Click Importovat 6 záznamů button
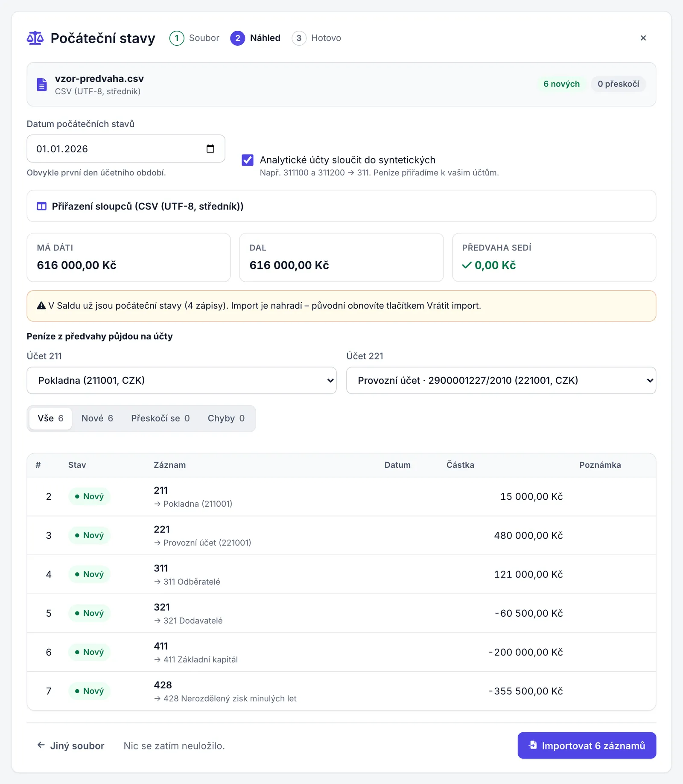The width and height of the screenshot is (683, 784). tap(587, 746)
